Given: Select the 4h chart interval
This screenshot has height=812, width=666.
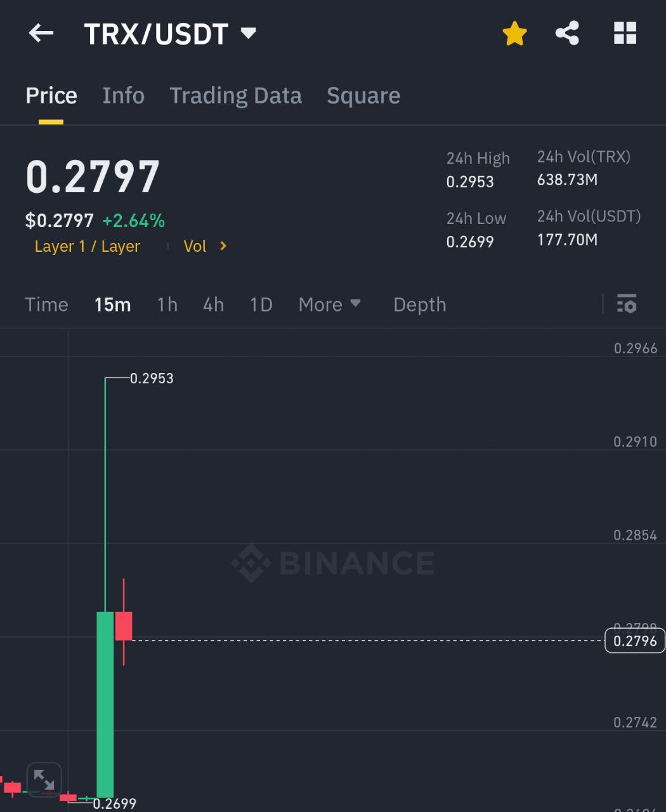Looking at the screenshot, I should pos(214,304).
